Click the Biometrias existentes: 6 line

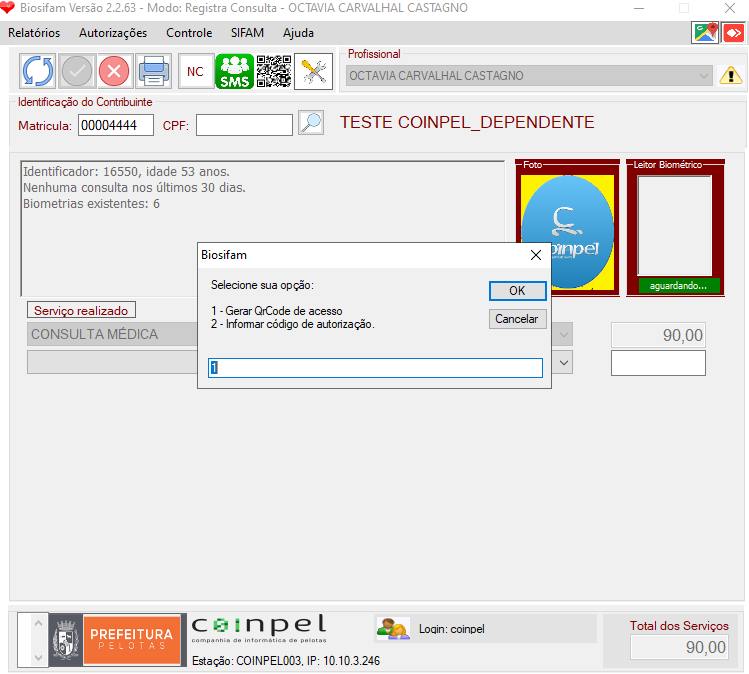pos(91,204)
